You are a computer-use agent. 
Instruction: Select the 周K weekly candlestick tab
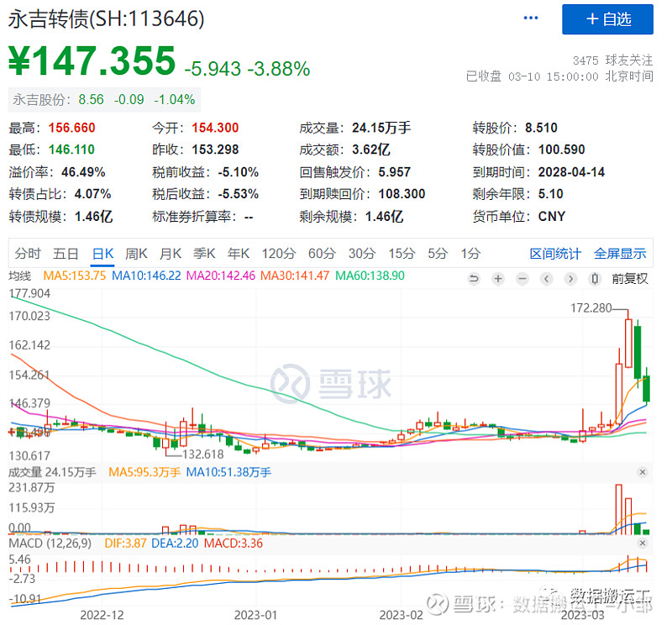click(136, 254)
